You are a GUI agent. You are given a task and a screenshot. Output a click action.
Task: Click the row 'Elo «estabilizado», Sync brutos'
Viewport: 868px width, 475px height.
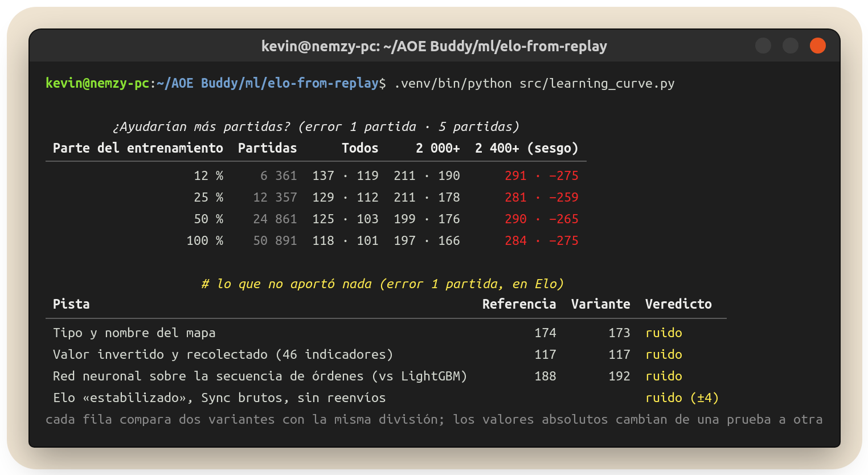click(x=386, y=398)
